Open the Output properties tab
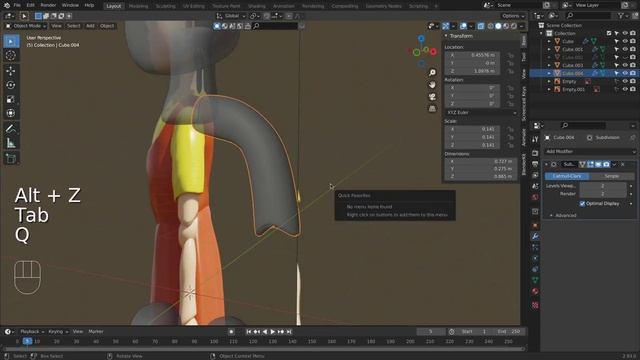The width and height of the screenshot is (640, 360). [x=535, y=164]
